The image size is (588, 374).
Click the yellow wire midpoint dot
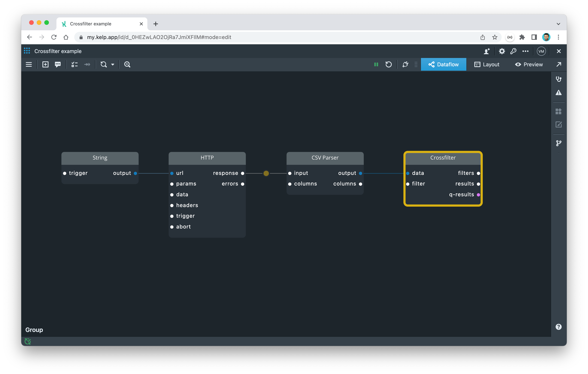pos(266,173)
